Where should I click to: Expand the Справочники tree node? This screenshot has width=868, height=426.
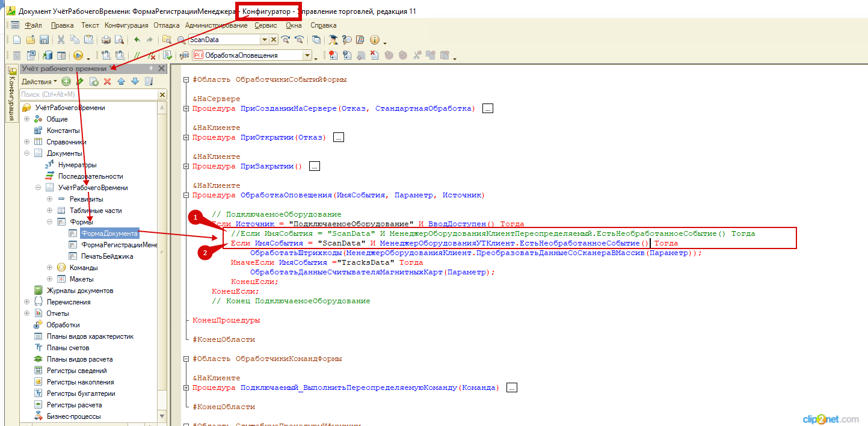click(x=26, y=142)
